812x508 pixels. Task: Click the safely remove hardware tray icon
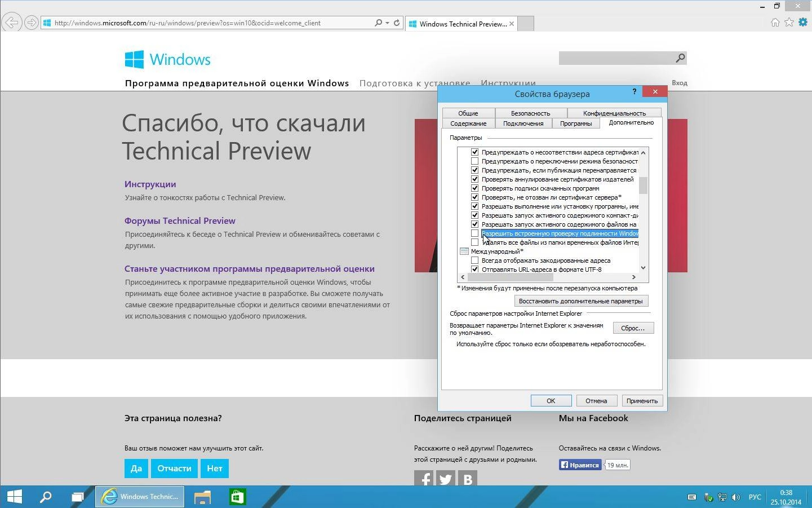coord(708,497)
